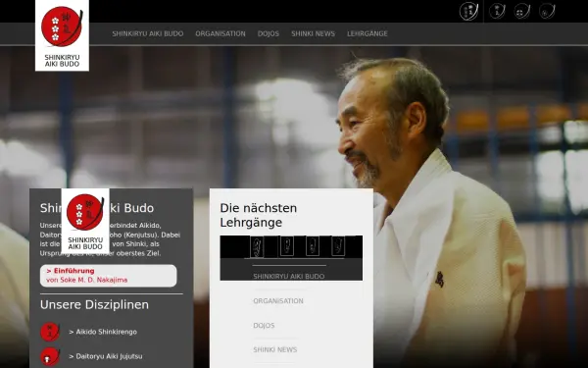588x368 pixels.
Task: Open the Organisation top menu
Action: pyautogui.click(x=220, y=33)
